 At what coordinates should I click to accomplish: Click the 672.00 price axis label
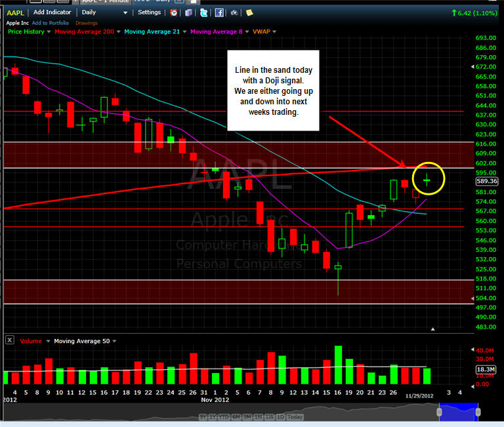486,67
